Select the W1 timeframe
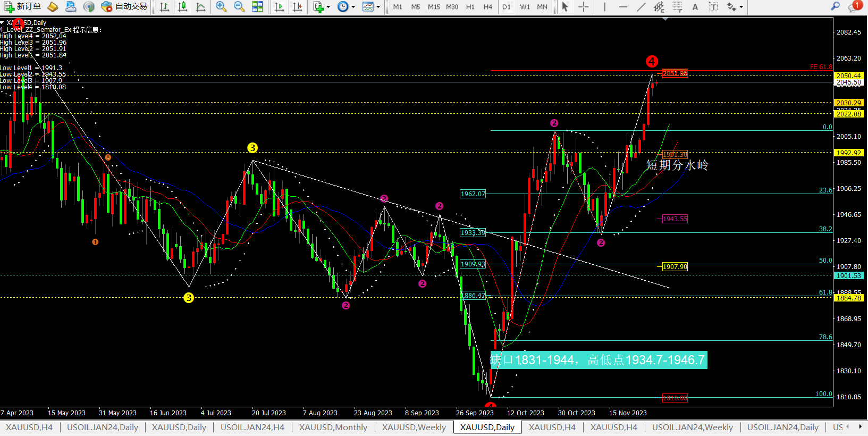The height and width of the screenshot is (436, 868). click(525, 7)
